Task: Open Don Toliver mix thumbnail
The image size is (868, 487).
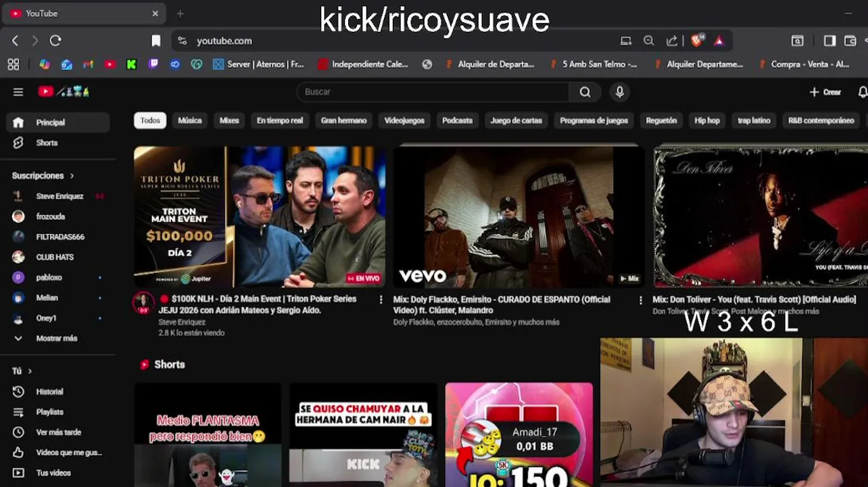Action: (x=761, y=216)
